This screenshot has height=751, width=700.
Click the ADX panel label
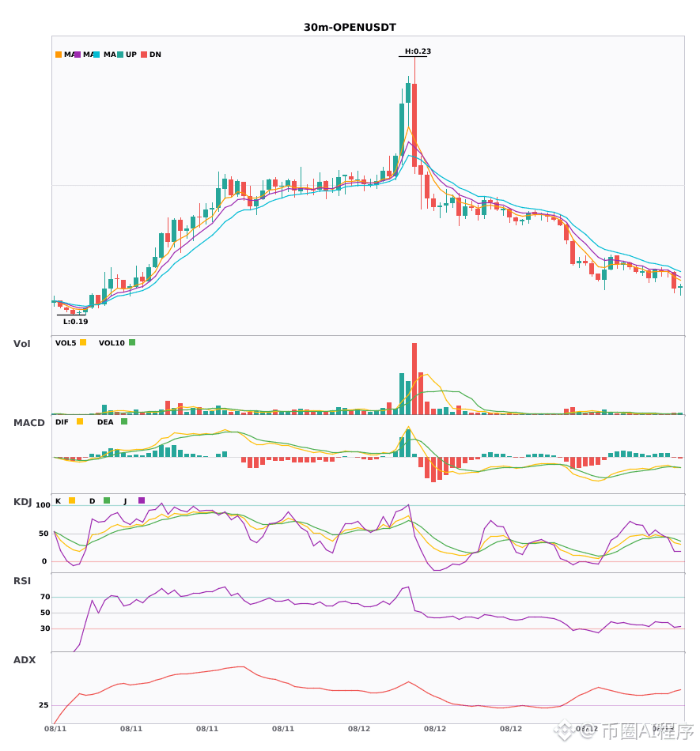coord(25,660)
